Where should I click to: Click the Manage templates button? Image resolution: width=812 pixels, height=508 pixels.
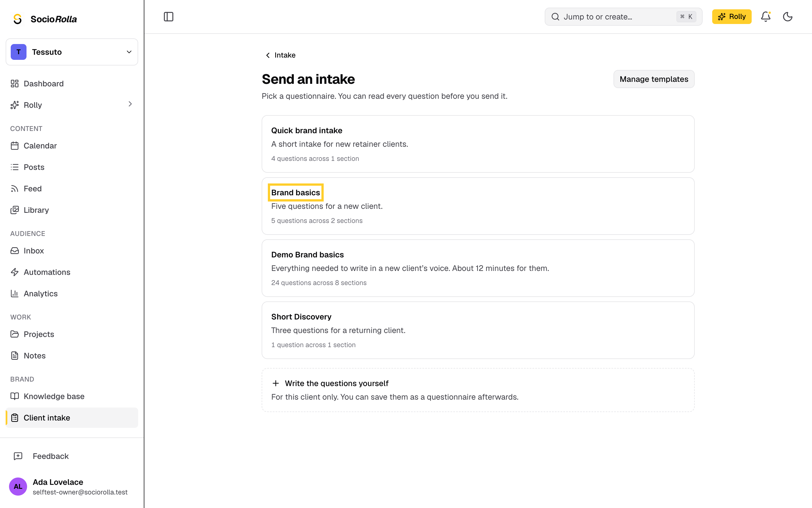click(654, 79)
